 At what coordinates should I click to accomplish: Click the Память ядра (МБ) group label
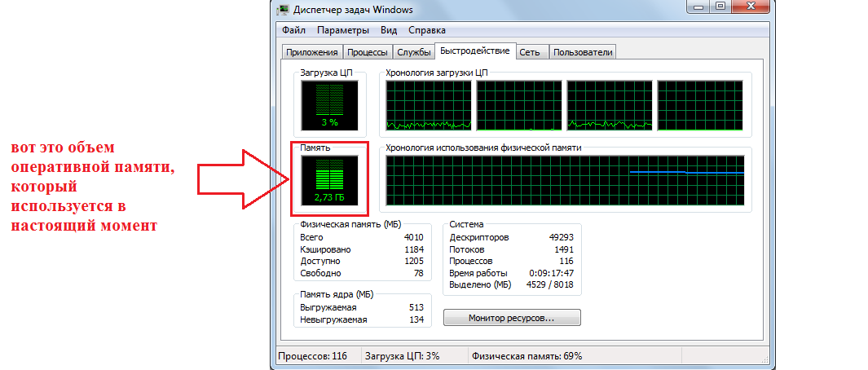337,294
